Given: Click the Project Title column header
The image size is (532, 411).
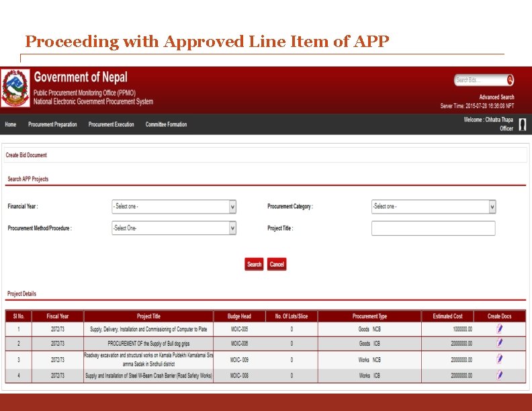Looking at the screenshot, I should pos(148,316).
